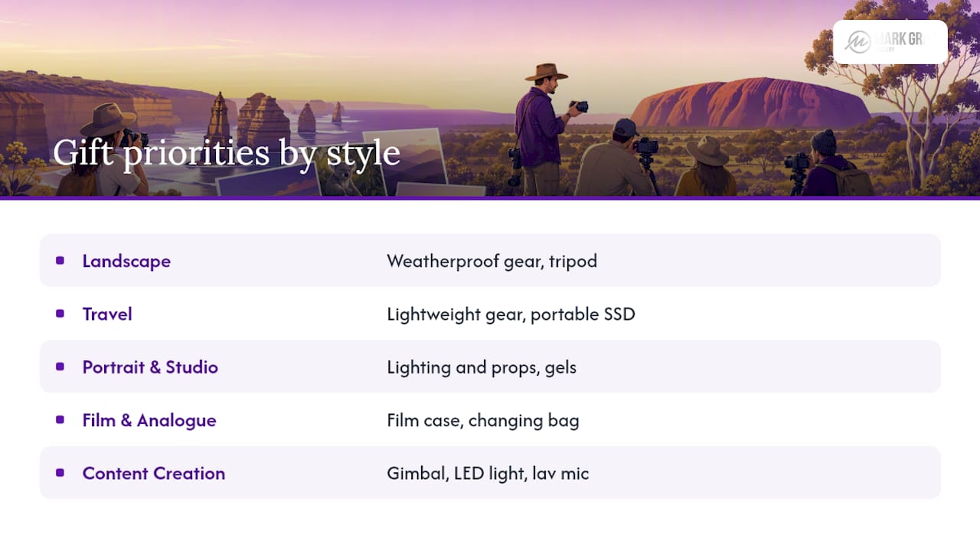Click the text 'Gimbal, LED light, lav mic'
Image resolution: width=980 pixels, height=551 pixels.
pos(488,474)
